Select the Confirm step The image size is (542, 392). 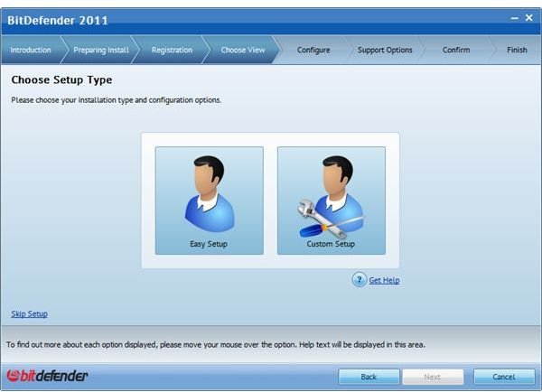(456, 50)
